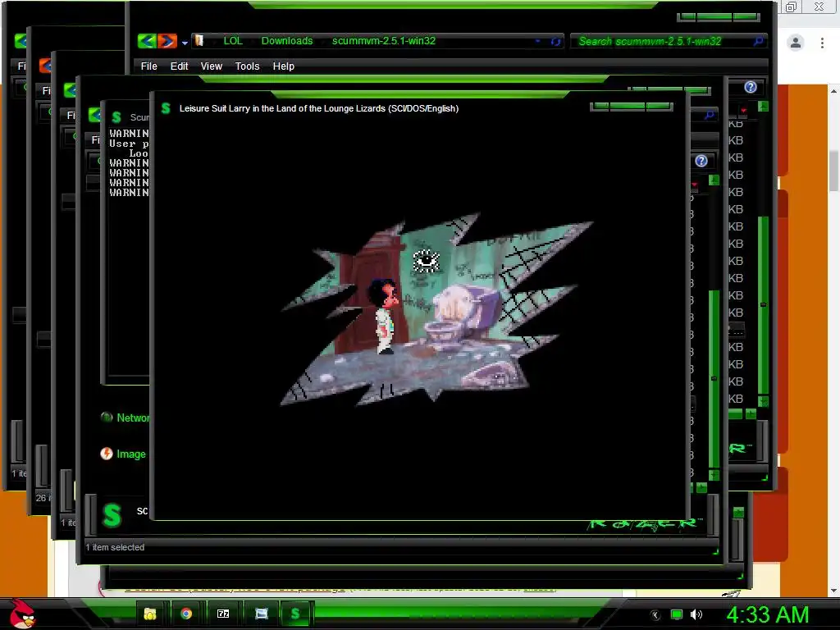Click the orange back arrow in the rear Explorer
Image resolution: width=840 pixels, height=630 pixels.
45,66
